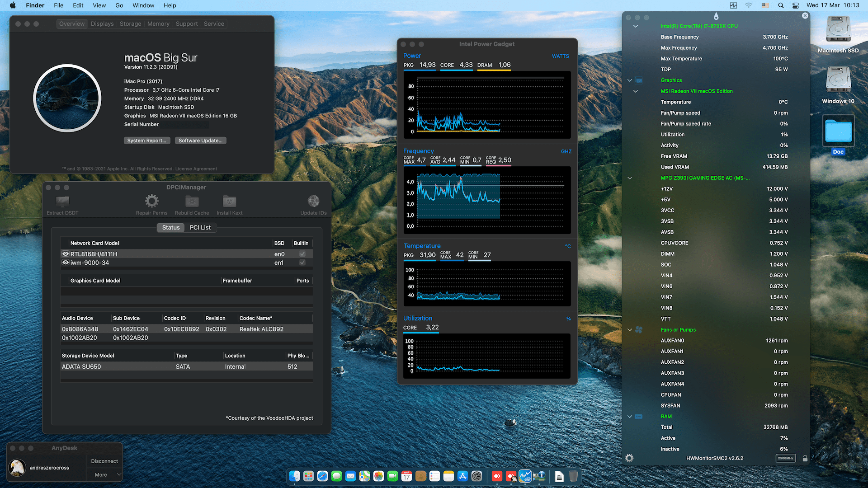Image resolution: width=868 pixels, height=488 pixels.
Task: Open HWMonitorSMC2 settings gear icon
Action: 629,458
